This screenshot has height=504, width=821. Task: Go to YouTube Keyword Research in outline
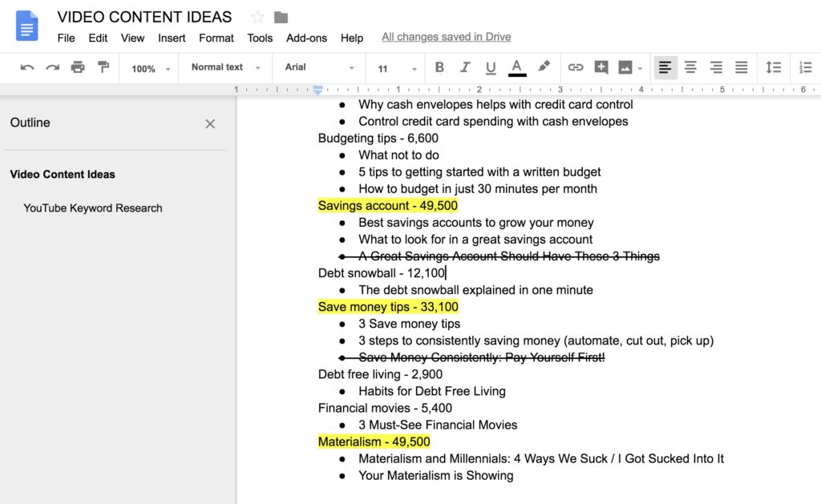click(93, 208)
